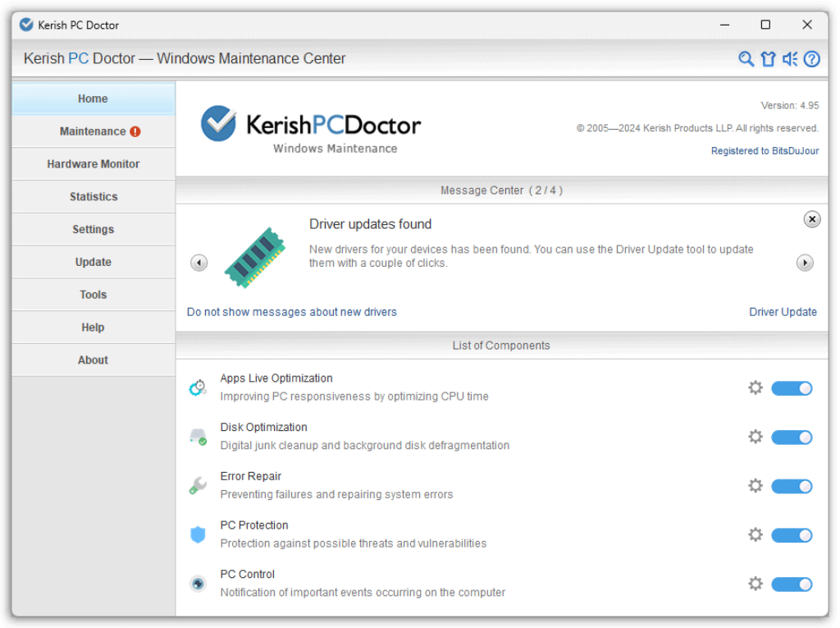Minimize the Kerish PC Doctor window
Image resolution: width=840 pixels, height=628 pixels.
click(x=725, y=25)
